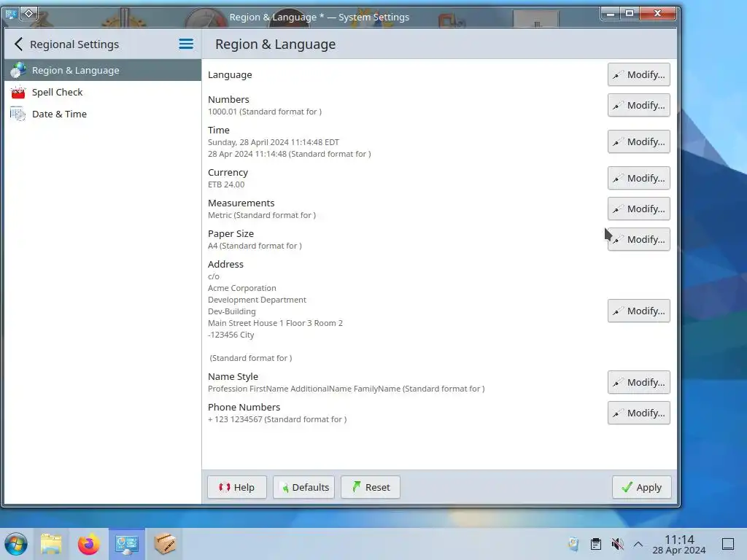Modify the Name Style format
The width and height of the screenshot is (747, 560).
click(638, 382)
